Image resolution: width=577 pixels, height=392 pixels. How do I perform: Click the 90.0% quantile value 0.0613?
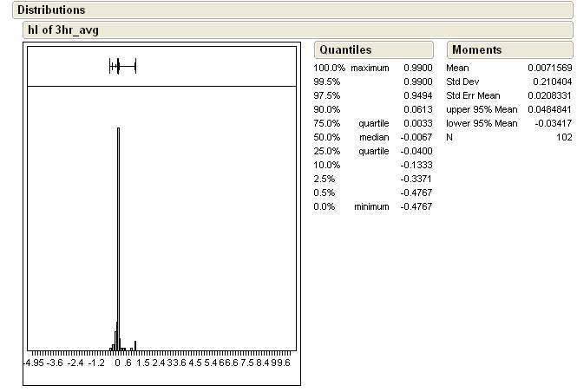[x=417, y=109]
